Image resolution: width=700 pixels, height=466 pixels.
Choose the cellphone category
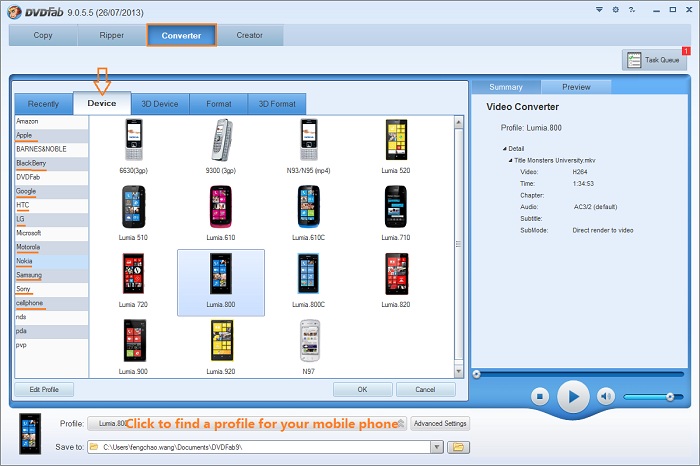click(51, 303)
